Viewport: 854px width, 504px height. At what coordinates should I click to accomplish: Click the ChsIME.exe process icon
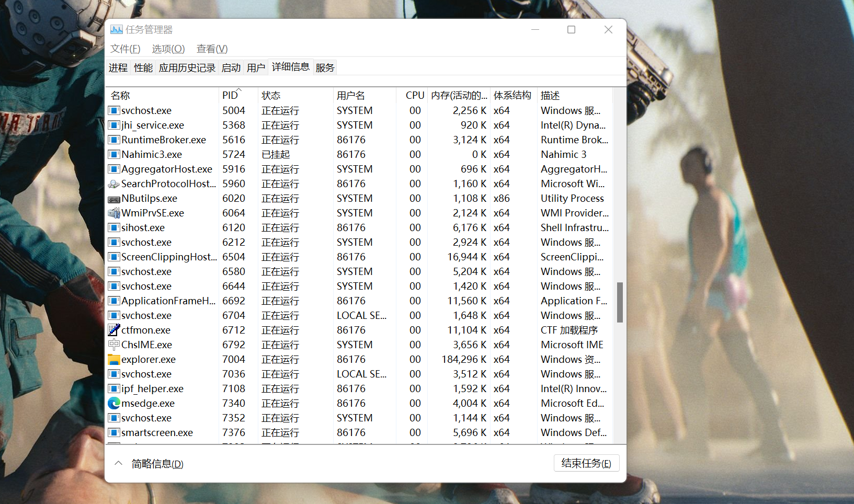click(113, 345)
